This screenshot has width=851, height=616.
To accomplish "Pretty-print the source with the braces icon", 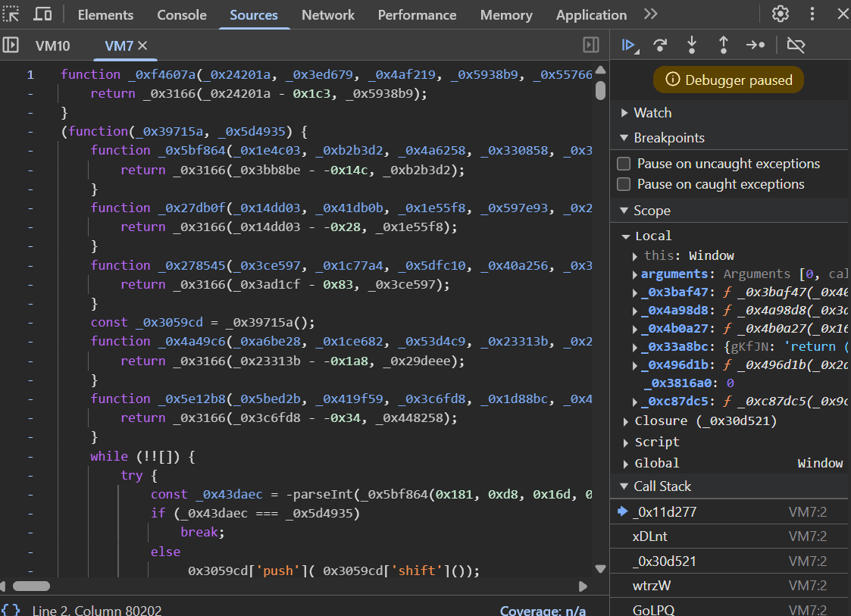I will (x=11, y=609).
